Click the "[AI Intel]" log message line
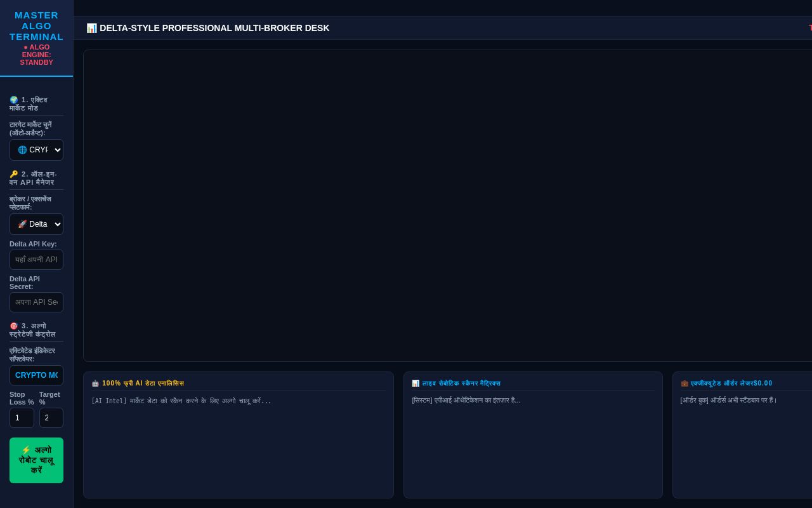 pos(181,401)
